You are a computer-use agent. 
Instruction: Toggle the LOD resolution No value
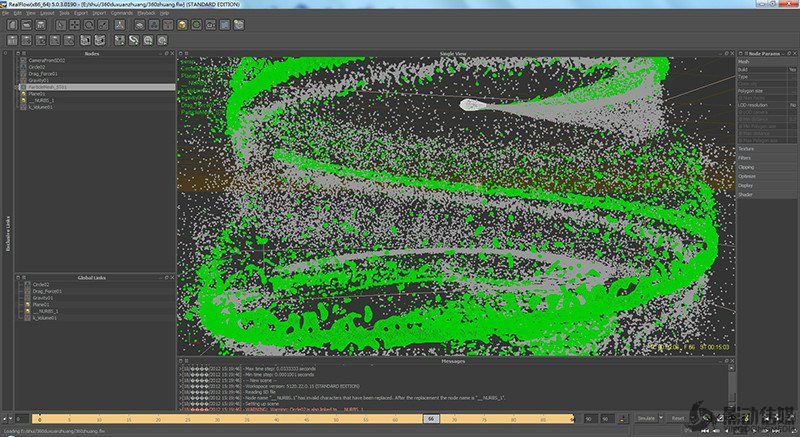pyautogui.click(x=791, y=104)
